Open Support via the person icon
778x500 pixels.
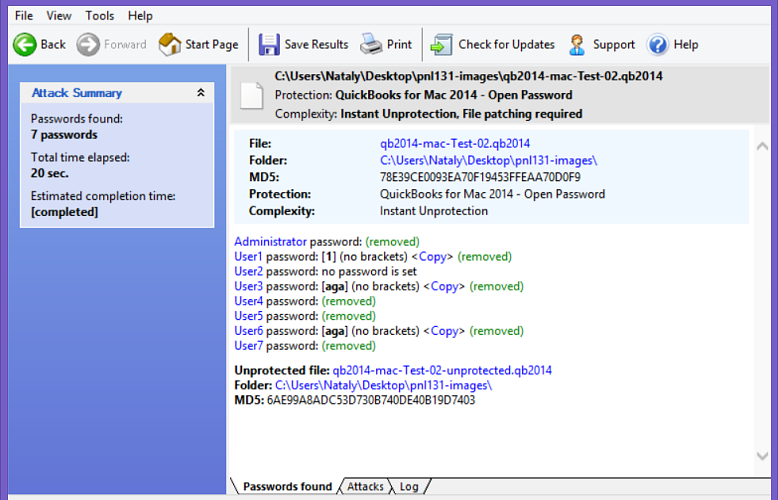click(577, 45)
